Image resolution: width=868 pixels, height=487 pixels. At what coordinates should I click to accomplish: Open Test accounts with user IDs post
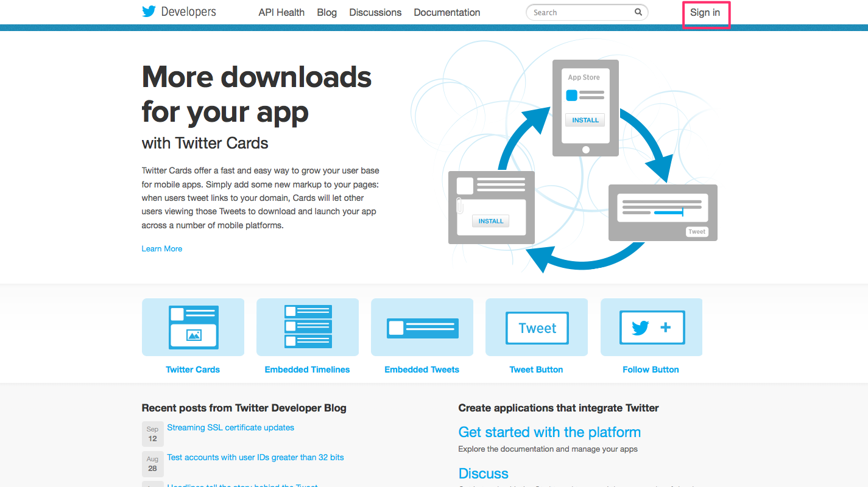tap(256, 457)
